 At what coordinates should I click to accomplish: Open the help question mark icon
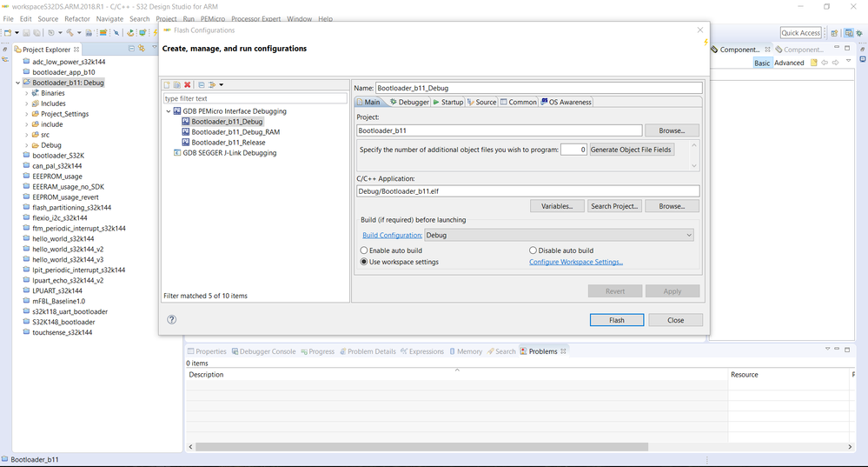(172, 320)
